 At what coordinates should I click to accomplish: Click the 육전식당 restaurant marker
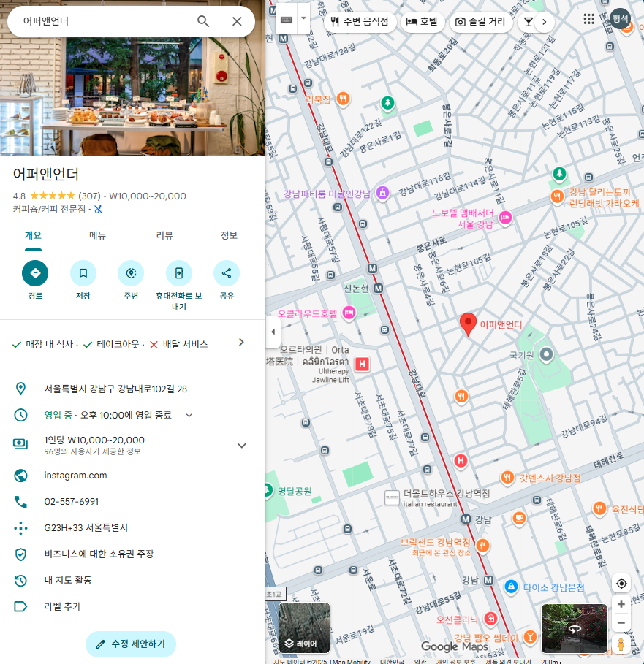(x=599, y=508)
